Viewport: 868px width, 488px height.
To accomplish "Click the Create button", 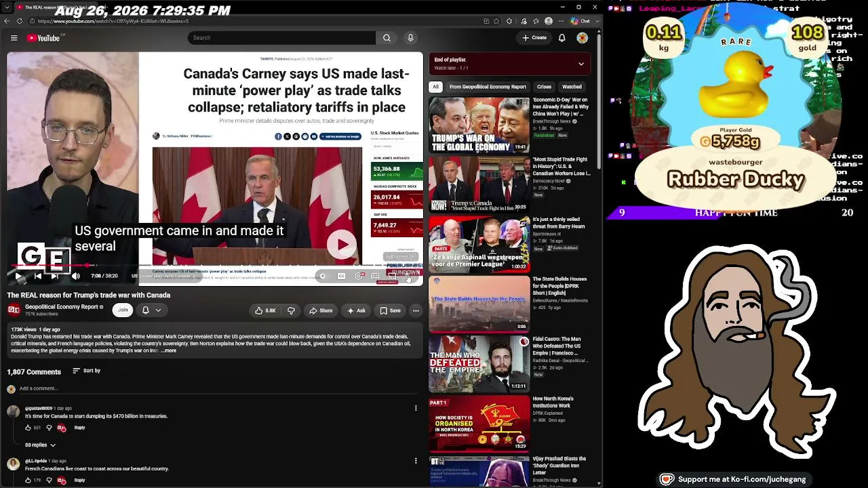I will tap(534, 38).
